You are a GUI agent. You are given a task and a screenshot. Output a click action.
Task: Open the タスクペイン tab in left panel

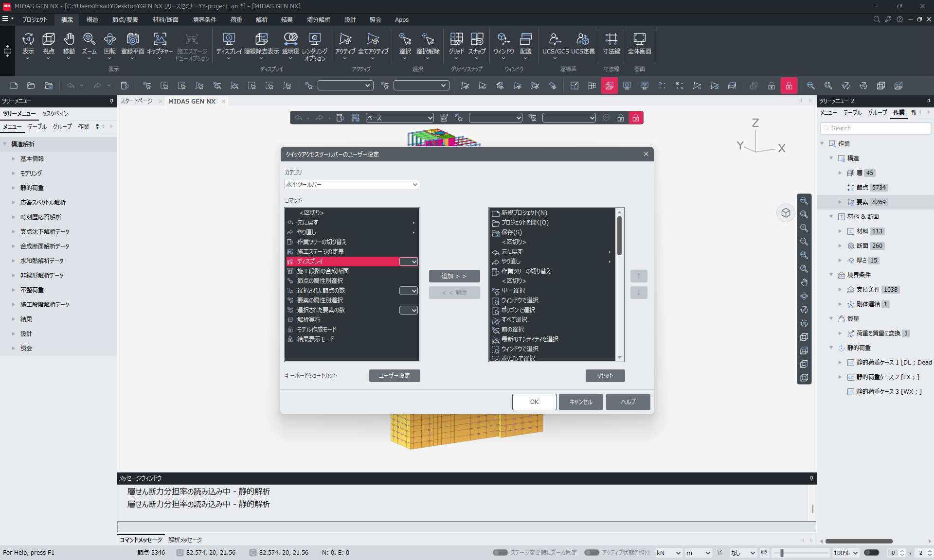55,114
